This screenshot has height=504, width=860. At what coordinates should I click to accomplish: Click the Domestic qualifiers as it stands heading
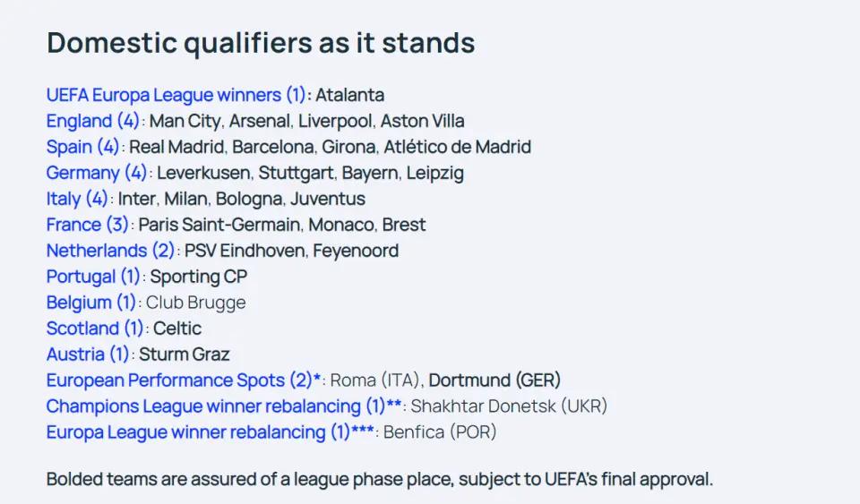[261, 43]
